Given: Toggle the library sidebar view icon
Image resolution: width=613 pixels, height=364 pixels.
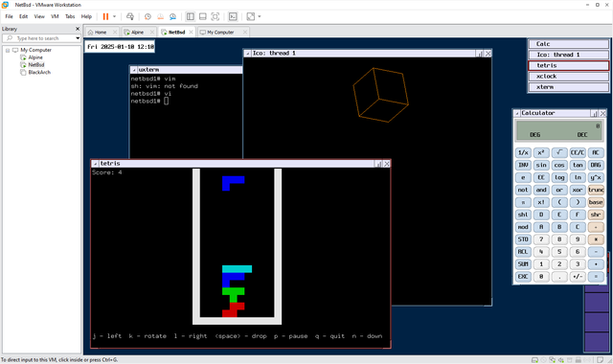Looking at the screenshot, I should coord(191,16).
